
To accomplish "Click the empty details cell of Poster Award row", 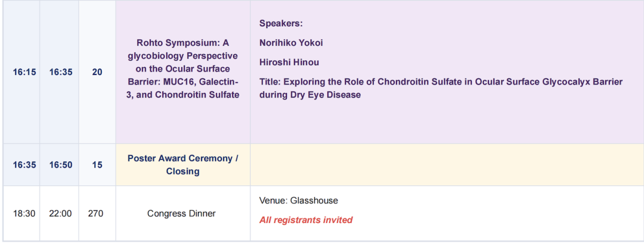I will pyautogui.click(x=447, y=164).
